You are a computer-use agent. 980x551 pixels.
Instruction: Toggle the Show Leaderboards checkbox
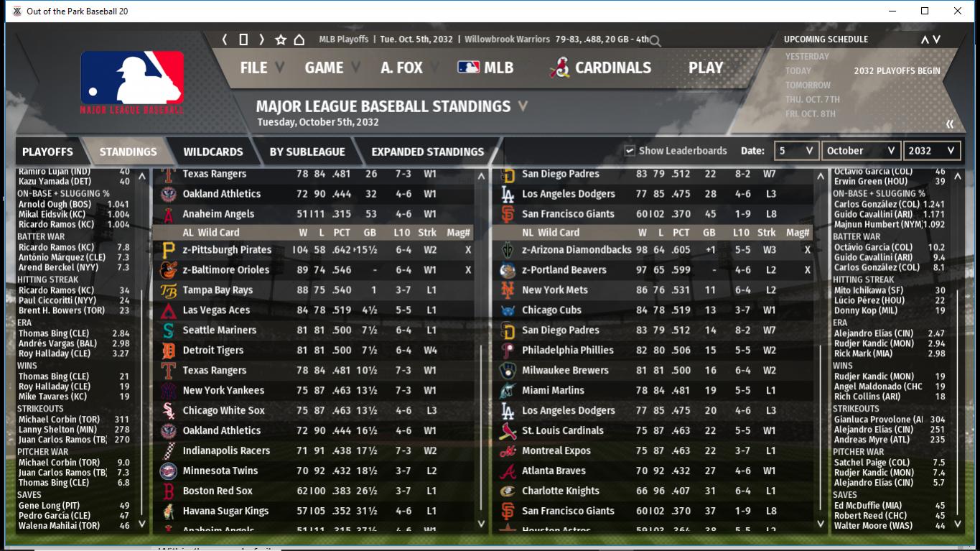pos(630,151)
